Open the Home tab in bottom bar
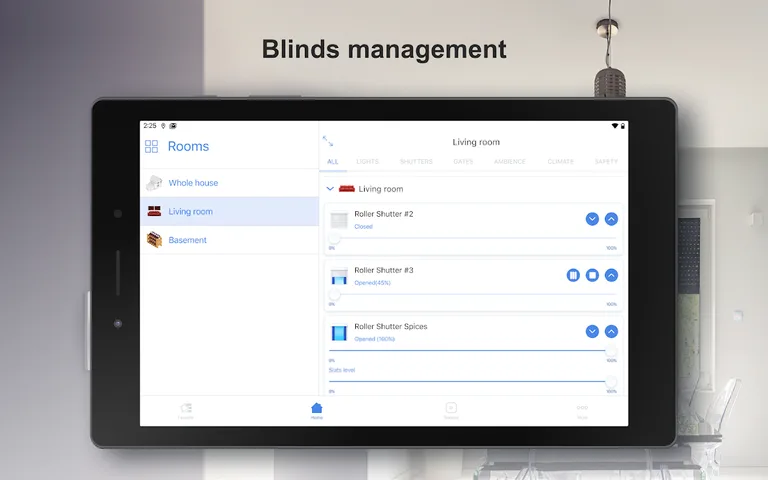This screenshot has height=480, width=768. click(x=317, y=410)
